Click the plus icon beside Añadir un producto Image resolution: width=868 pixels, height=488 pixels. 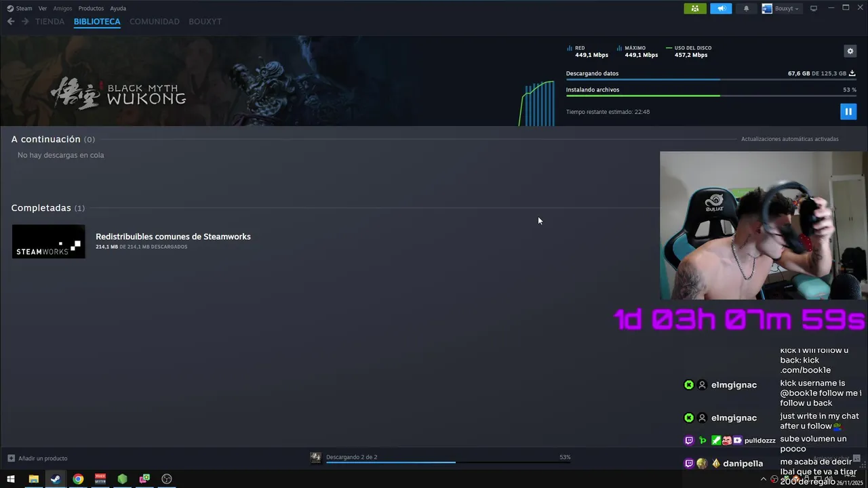coord(11,458)
